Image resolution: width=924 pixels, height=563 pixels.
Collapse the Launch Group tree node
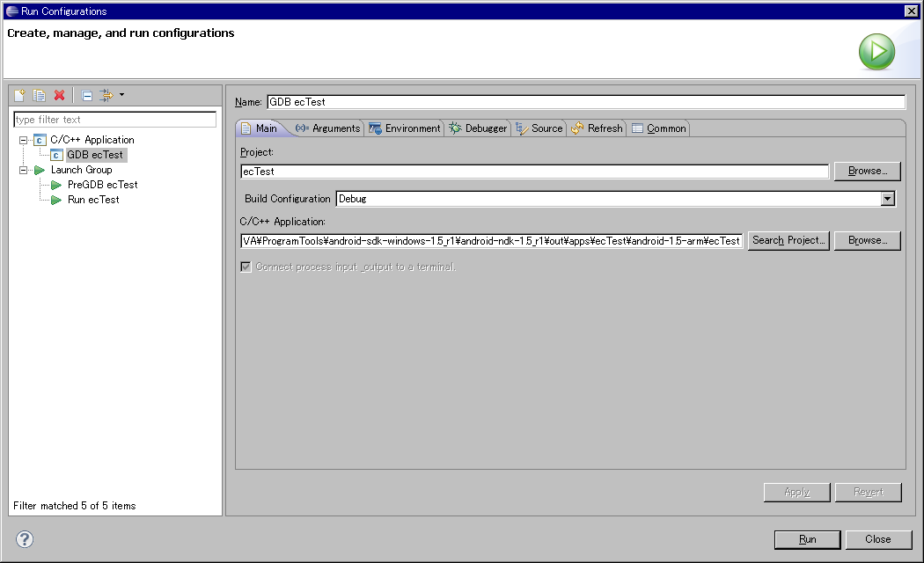click(x=23, y=170)
